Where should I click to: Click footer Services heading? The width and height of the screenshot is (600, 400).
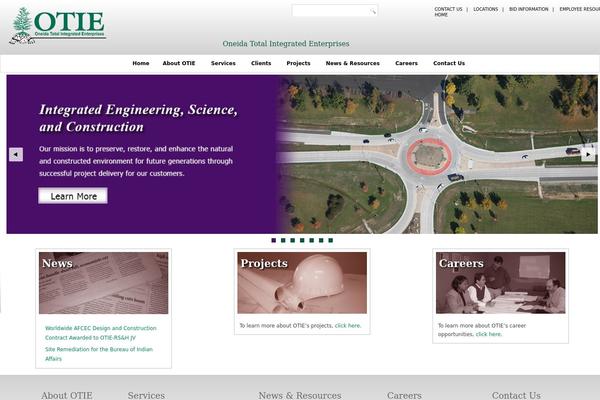[146, 395]
